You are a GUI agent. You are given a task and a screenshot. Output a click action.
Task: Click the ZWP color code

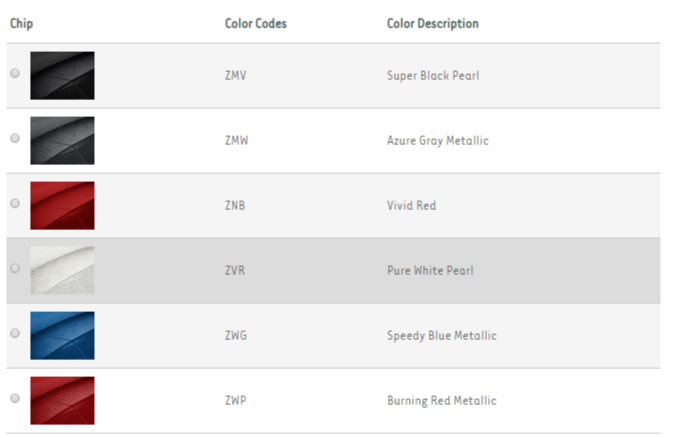[x=237, y=401]
